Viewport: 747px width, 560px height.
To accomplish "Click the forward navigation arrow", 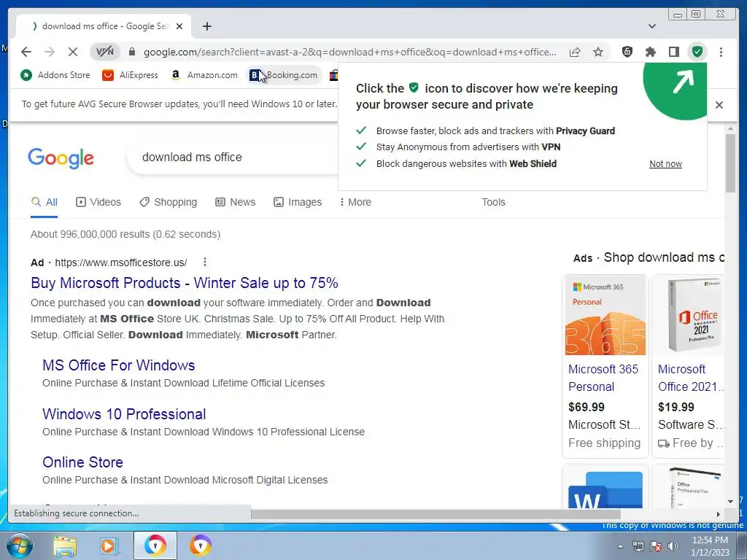I will pyautogui.click(x=49, y=52).
